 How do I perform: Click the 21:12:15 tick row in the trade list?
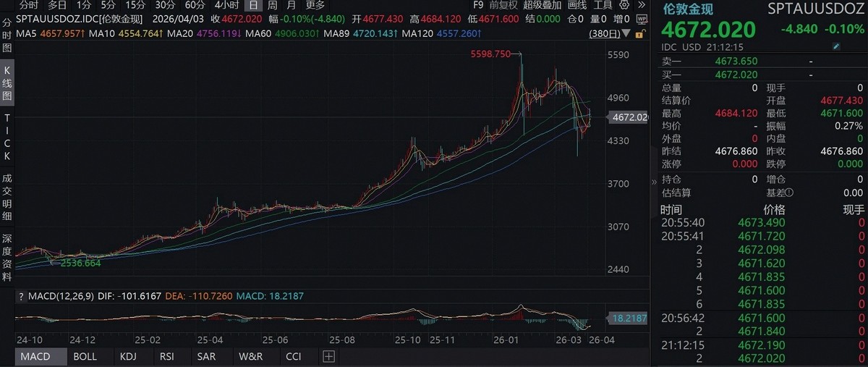(763, 347)
